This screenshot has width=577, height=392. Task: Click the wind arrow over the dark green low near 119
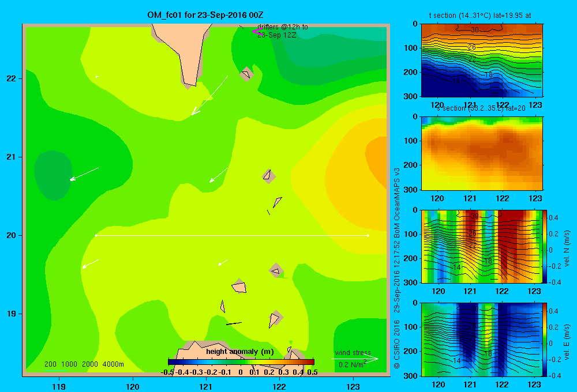tap(84, 174)
